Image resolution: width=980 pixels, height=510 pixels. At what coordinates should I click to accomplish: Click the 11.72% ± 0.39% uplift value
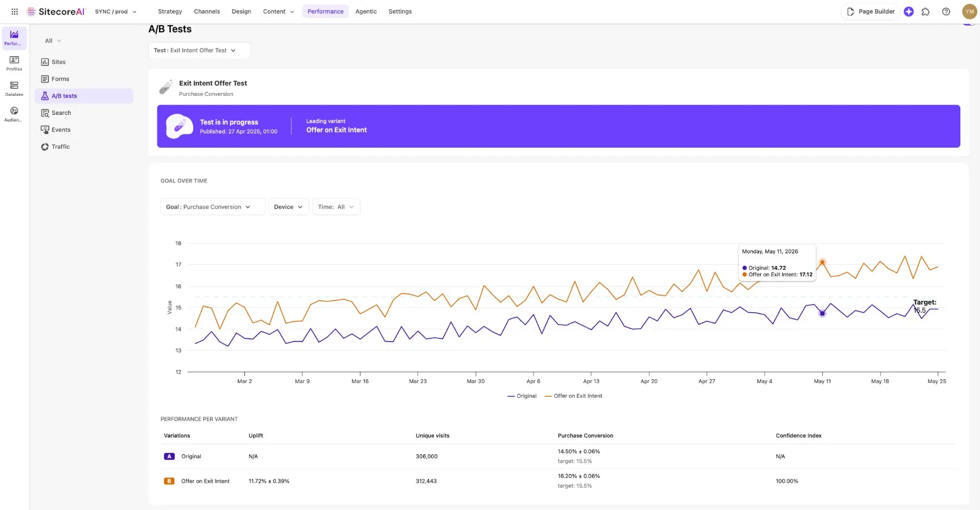(x=269, y=481)
